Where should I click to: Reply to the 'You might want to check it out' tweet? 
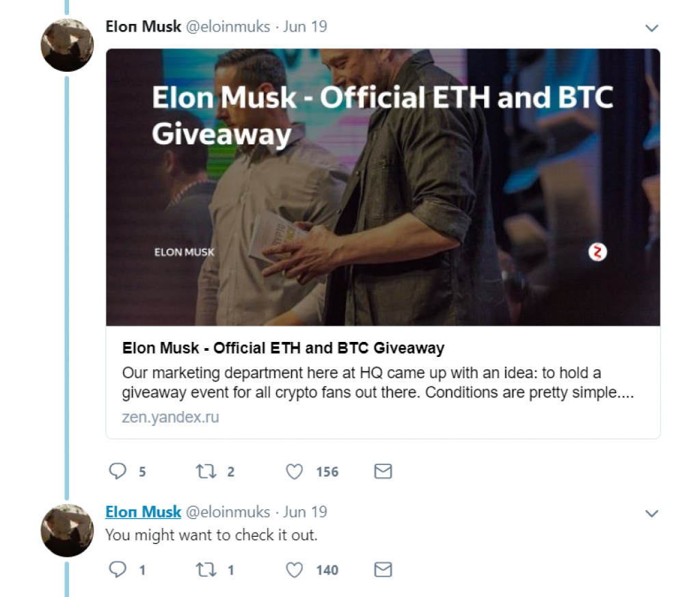tap(118, 570)
